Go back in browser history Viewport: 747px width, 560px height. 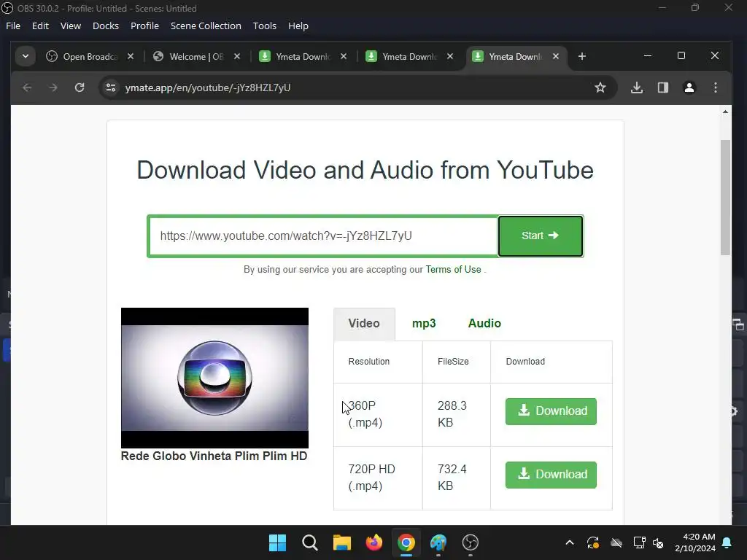(x=27, y=87)
